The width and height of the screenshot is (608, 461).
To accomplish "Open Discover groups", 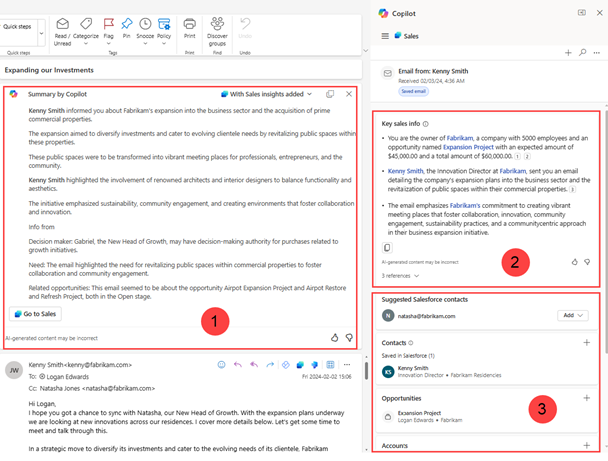I will [217, 32].
